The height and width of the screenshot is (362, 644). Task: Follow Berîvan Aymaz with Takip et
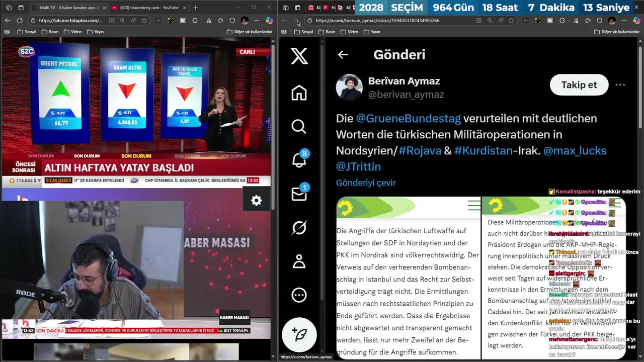click(579, 85)
